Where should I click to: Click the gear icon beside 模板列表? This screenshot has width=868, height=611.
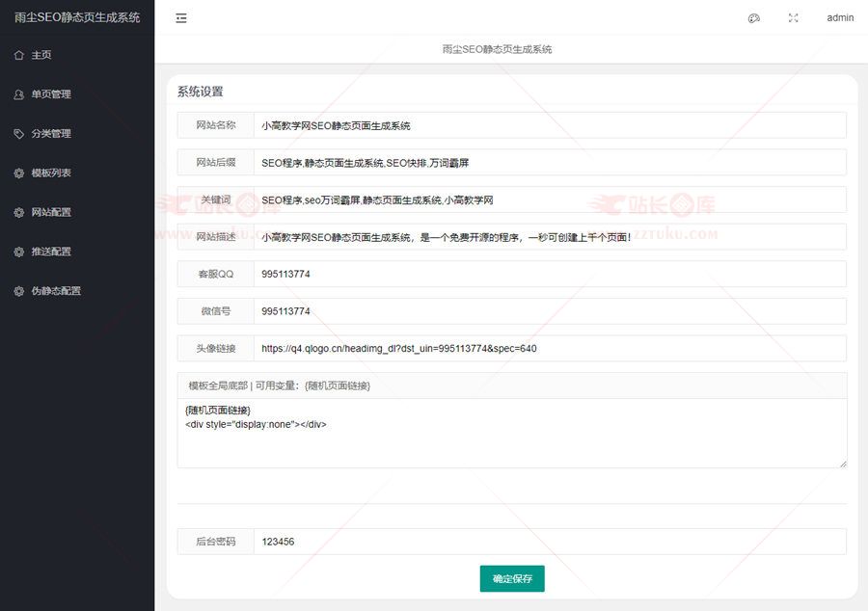19,173
